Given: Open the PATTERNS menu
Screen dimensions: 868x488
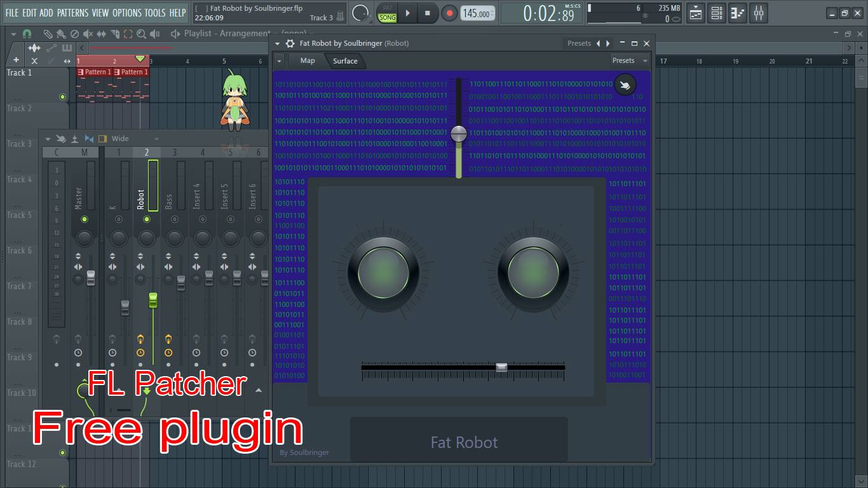Looking at the screenshot, I should pos(72,13).
